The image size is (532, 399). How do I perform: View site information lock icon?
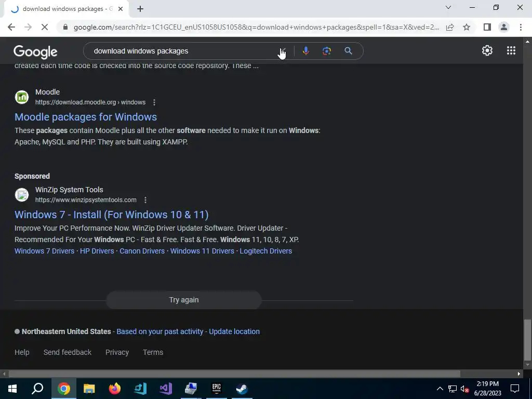point(65,27)
